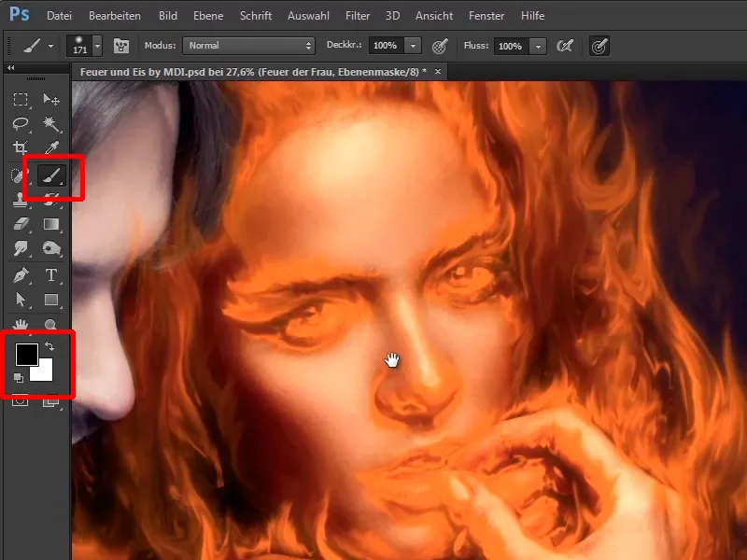The image size is (747, 560).
Task: Open the brush preset picker arrow
Action: click(98, 46)
